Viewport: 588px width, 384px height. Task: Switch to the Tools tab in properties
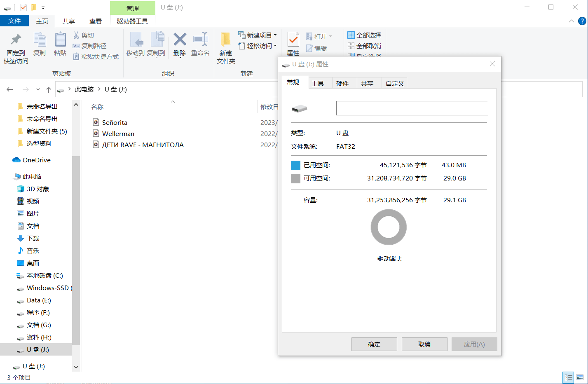point(318,83)
